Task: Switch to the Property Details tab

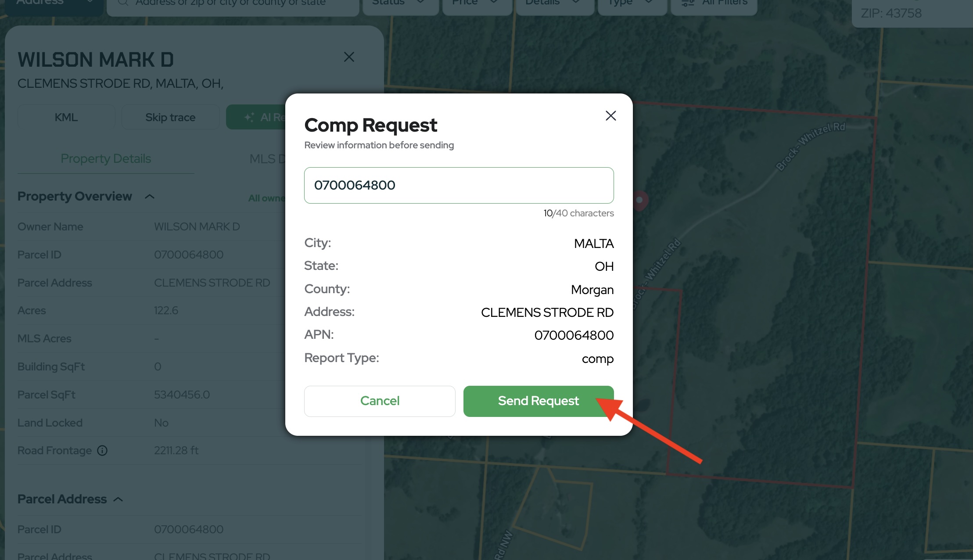Action: click(106, 159)
